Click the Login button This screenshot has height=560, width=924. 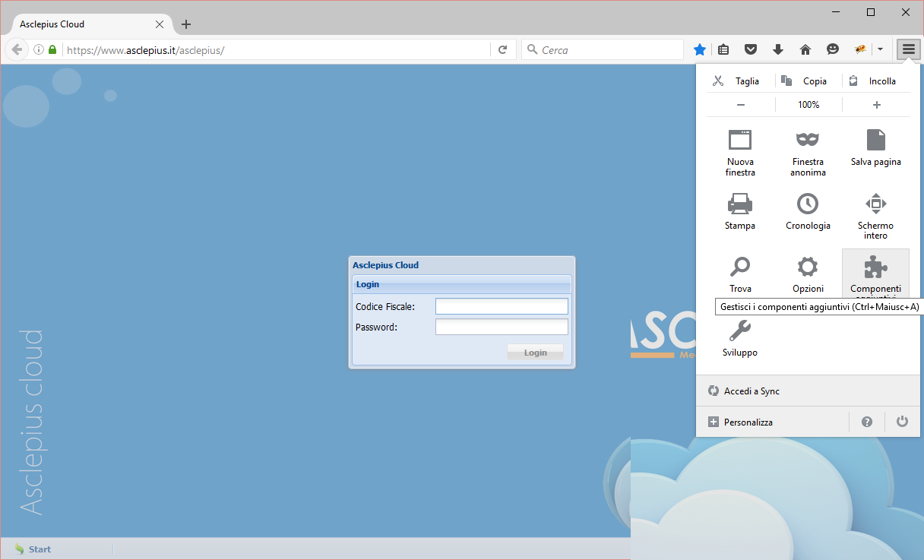click(x=536, y=352)
